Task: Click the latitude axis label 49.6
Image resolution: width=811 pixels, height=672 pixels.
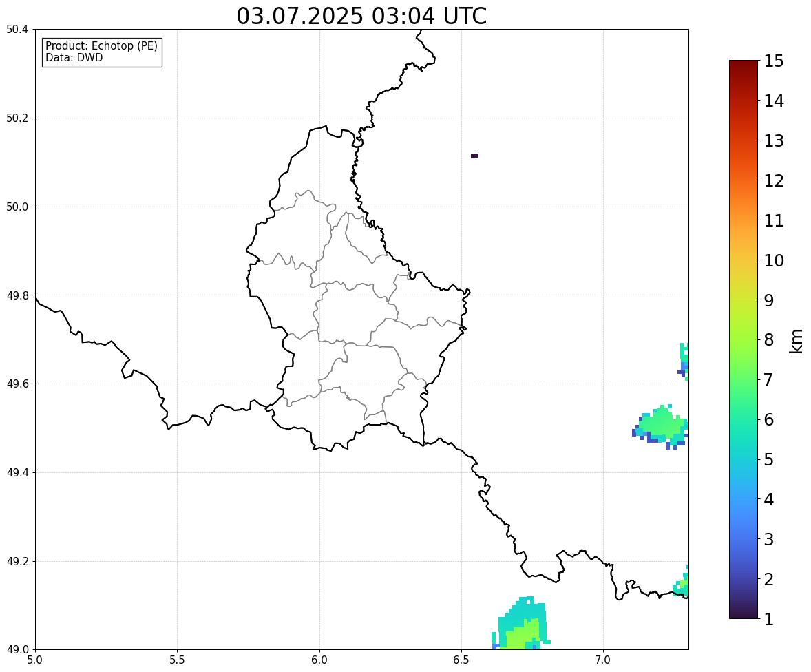Action: (x=17, y=384)
